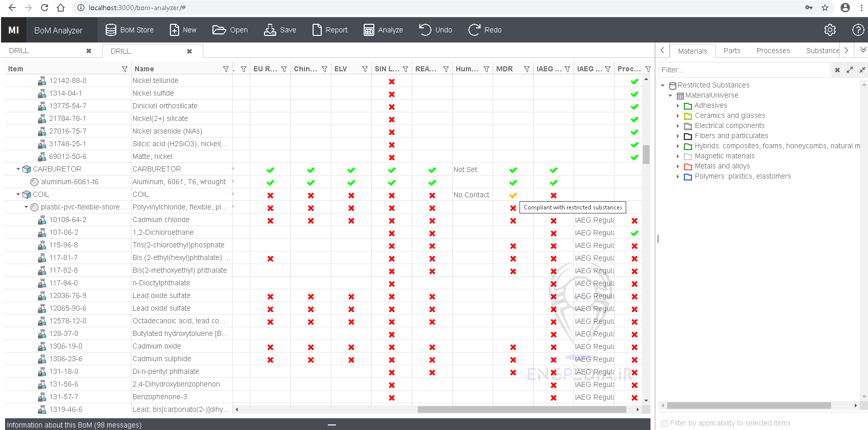Open the BoM Store
Viewport: 868px width, 430px height.
(x=129, y=30)
